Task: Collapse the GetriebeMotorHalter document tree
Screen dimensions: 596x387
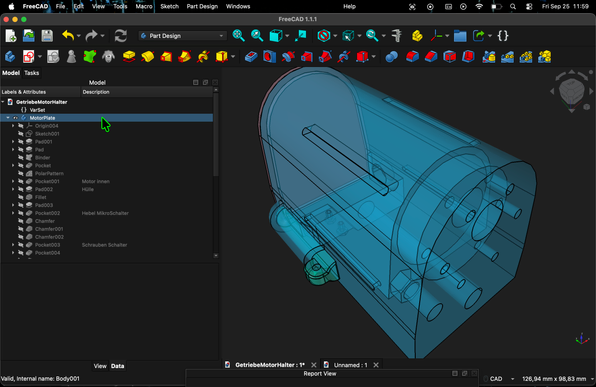Action: coord(3,102)
